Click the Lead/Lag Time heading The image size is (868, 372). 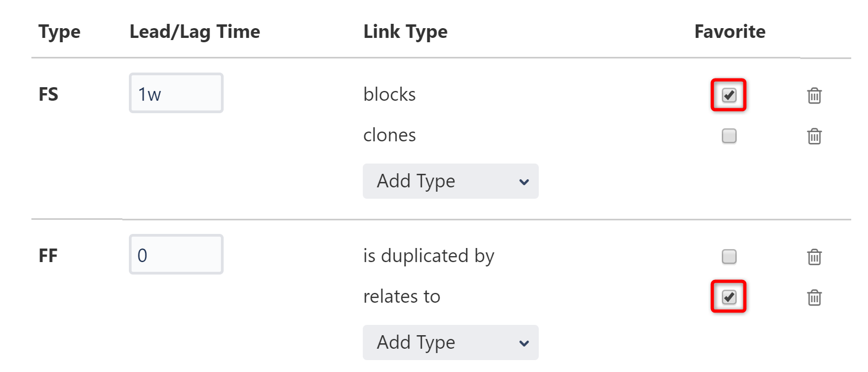tap(194, 31)
